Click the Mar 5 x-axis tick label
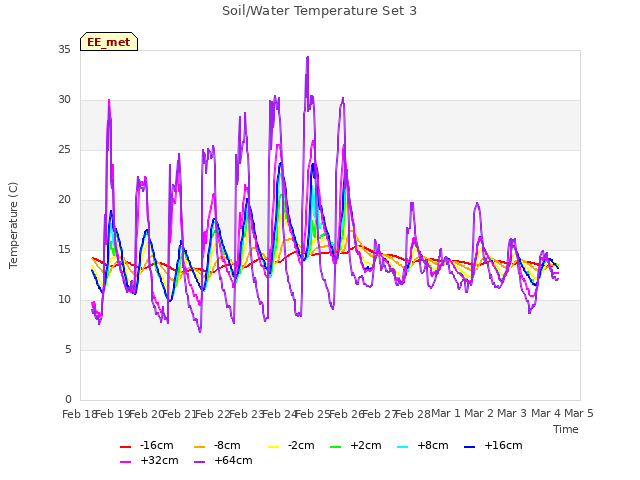The height and width of the screenshot is (480, 640). click(x=579, y=413)
